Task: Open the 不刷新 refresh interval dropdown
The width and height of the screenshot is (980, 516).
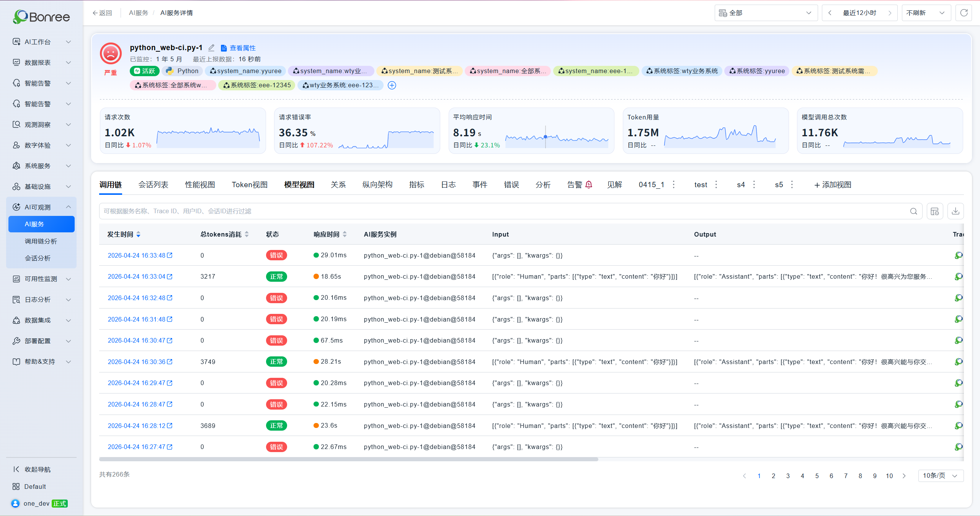Action: tap(926, 13)
